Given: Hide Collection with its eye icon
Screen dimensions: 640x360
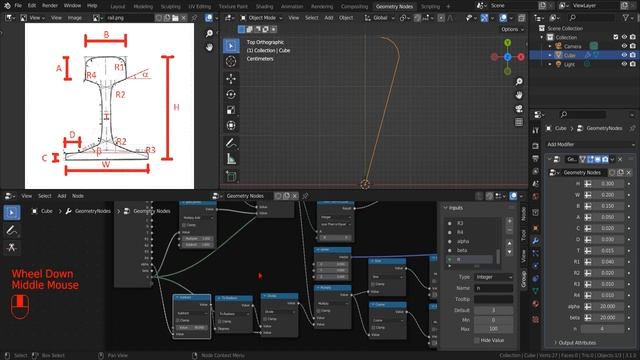Looking at the screenshot, I should (x=624, y=37).
